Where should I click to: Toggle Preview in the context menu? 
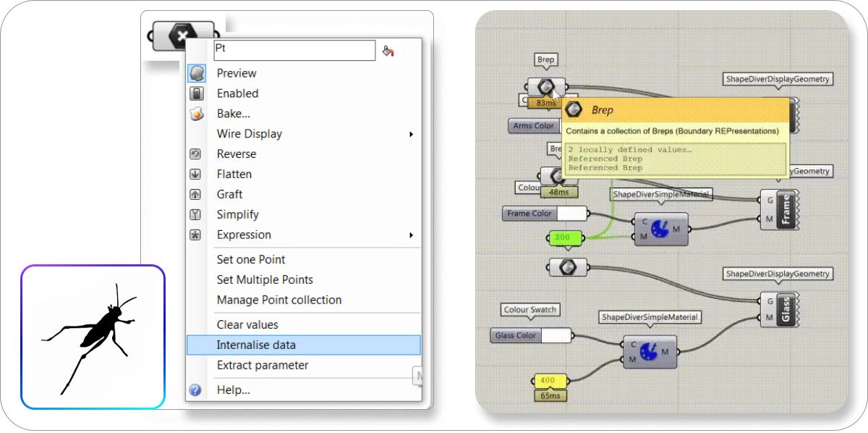tap(237, 73)
